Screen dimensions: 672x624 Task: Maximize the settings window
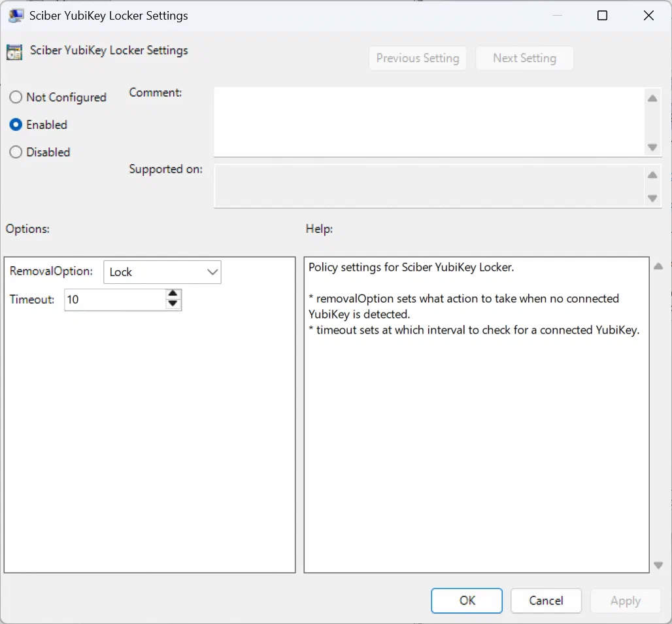(x=602, y=16)
